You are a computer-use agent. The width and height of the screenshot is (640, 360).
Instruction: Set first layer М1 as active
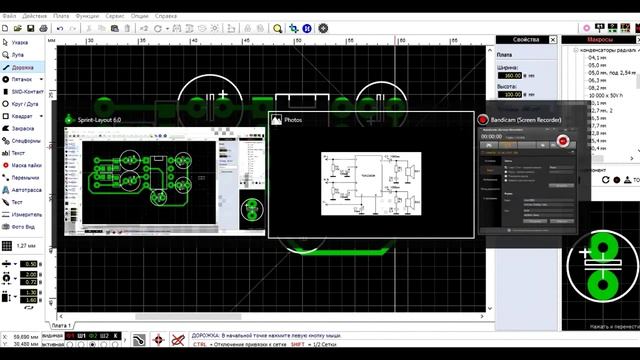click(70, 344)
